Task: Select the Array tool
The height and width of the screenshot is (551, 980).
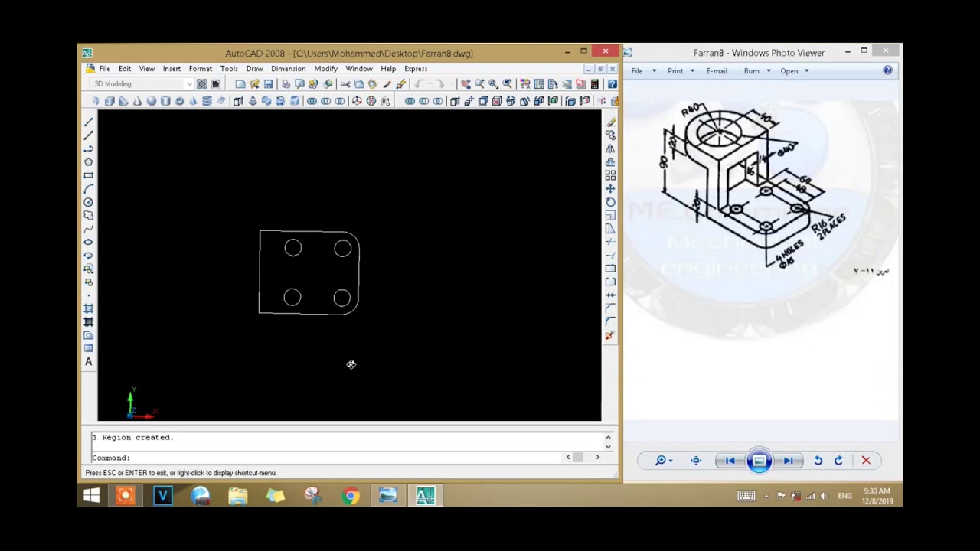Action: pyautogui.click(x=610, y=175)
